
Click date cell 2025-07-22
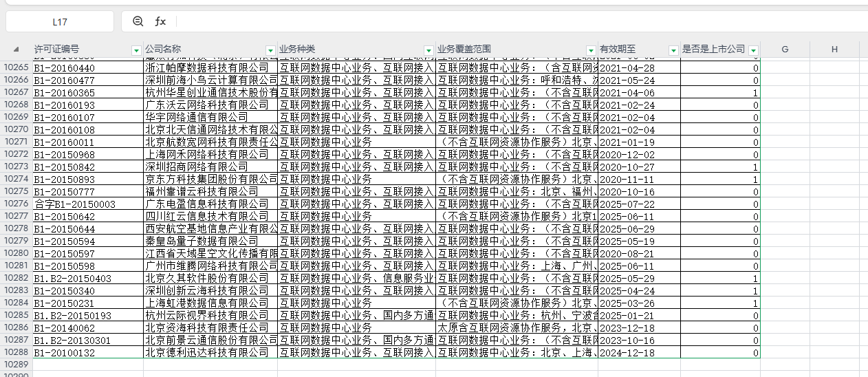[639, 204]
